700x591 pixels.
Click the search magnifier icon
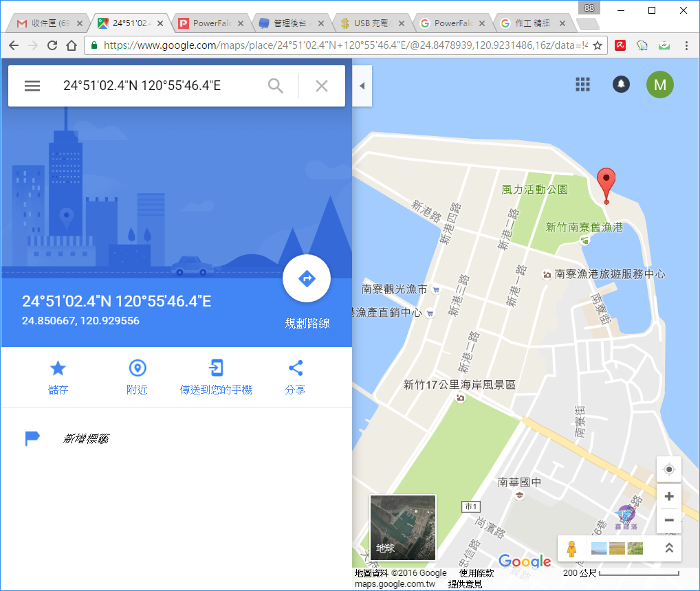[x=276, y=86]
